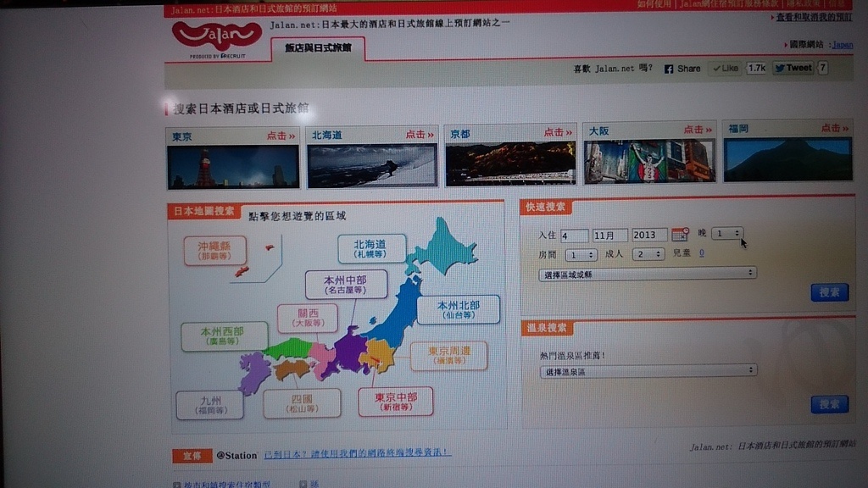This screenshot has width=868, height=488.
Task: Open the 北海道 destination thumbnail
Action: tap(372, 165)
